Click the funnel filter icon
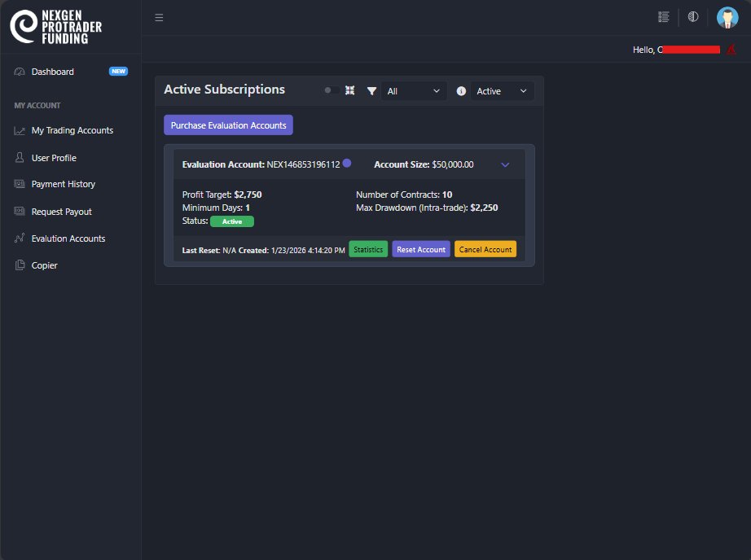 click(371, 91)
